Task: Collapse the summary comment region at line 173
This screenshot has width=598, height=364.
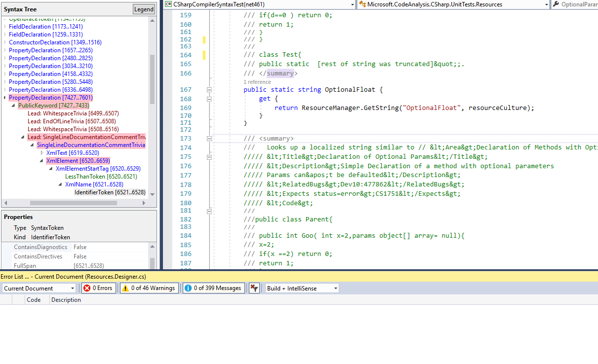Action: [209, 139]
